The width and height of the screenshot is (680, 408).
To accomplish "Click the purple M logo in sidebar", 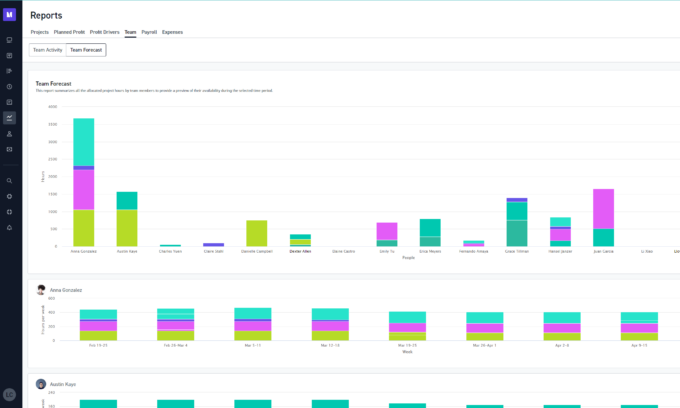I will click(x=9, y=13).
